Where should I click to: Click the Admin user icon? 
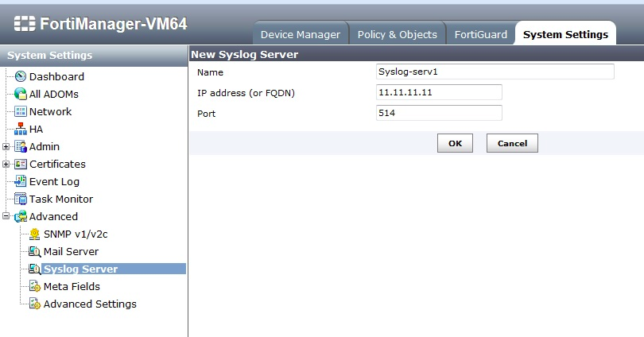21,146
